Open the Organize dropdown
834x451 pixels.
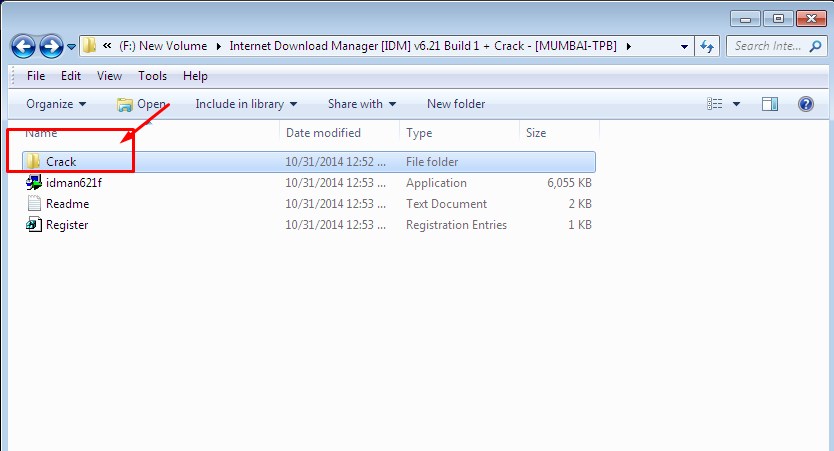point(56,104)
